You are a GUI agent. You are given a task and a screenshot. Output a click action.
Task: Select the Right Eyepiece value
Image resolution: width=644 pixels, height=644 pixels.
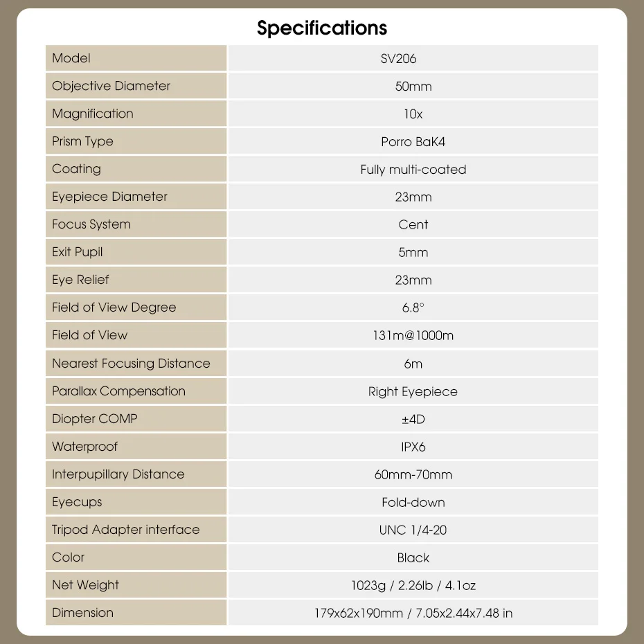413,391
